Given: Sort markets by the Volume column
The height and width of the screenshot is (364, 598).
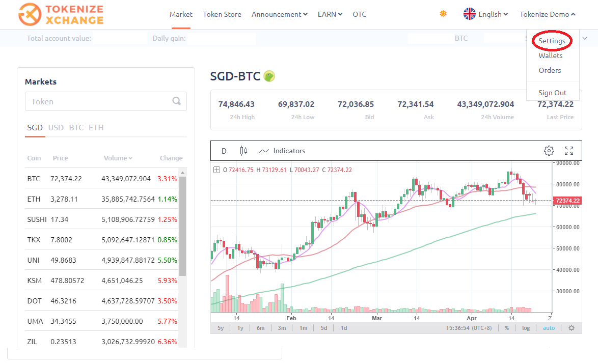Looking at the screenshot, I should [118, 158].
